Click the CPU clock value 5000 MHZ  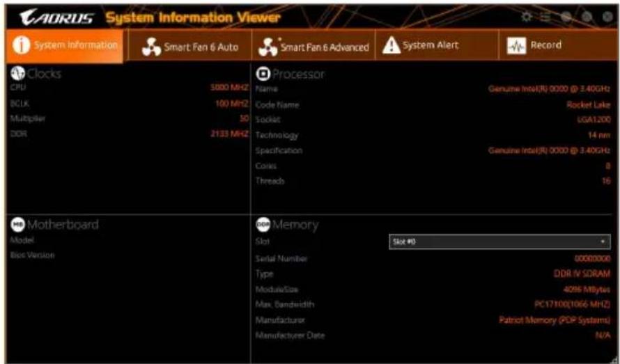point(229,87)
